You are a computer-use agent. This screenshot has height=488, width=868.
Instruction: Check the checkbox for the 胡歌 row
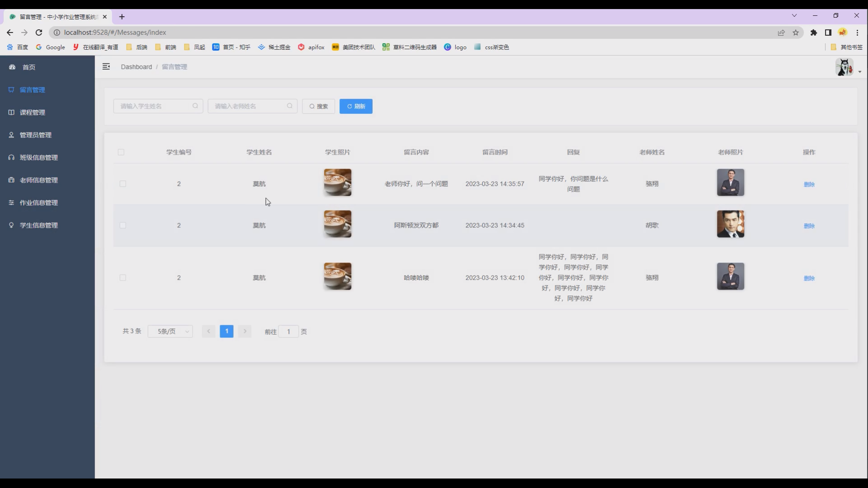tap(123, 225)
